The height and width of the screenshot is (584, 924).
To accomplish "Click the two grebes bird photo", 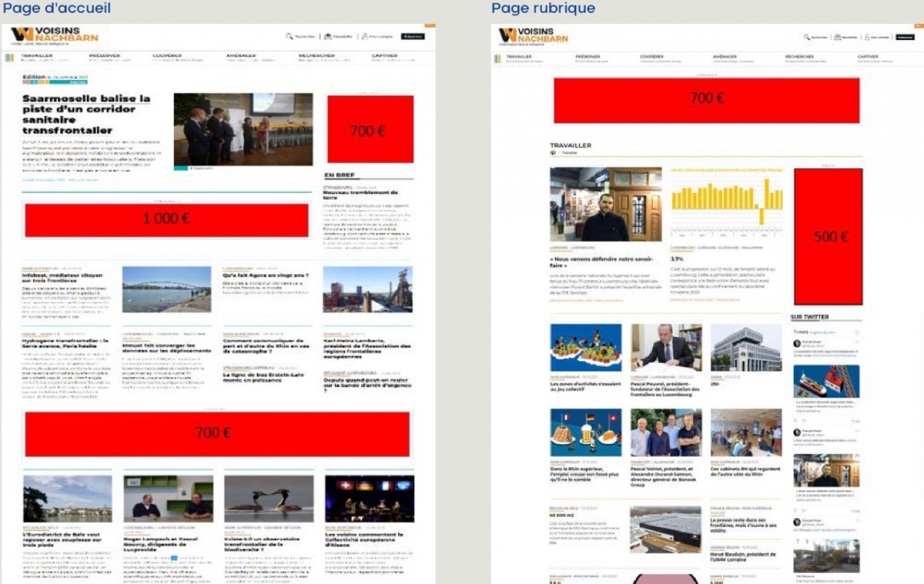I will point(268,498).
